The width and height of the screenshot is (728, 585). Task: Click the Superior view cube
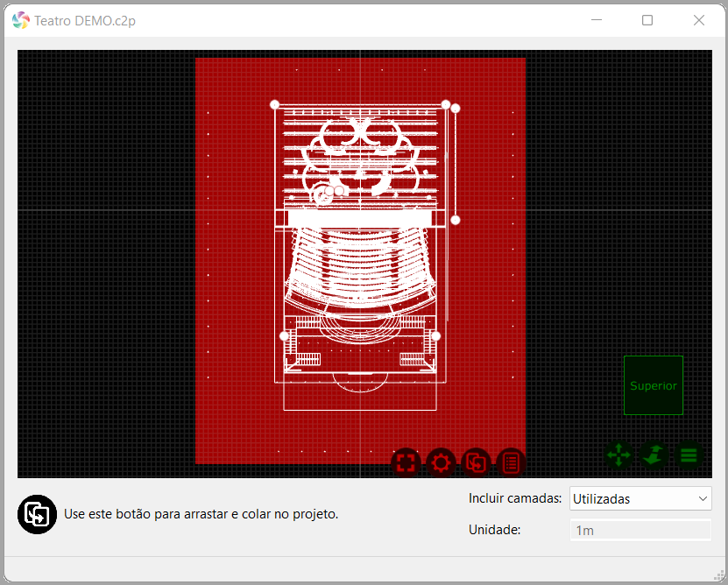[x=654, y=385]
